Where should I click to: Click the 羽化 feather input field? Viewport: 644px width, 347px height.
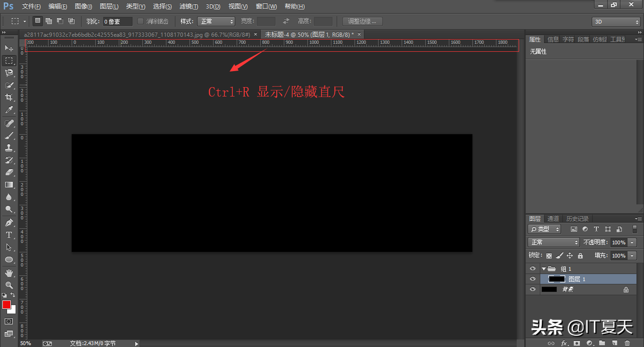click(117, 22)
